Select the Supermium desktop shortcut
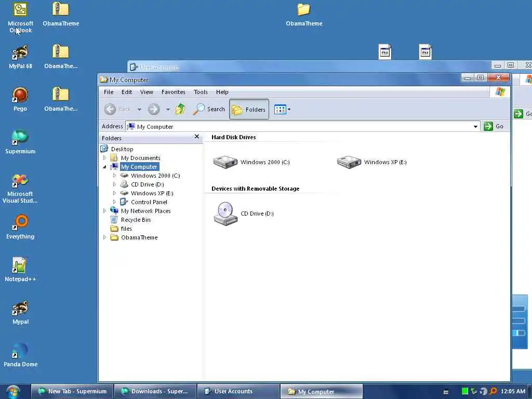This screenshot has width=532, height=399. [x=20, y=141]
